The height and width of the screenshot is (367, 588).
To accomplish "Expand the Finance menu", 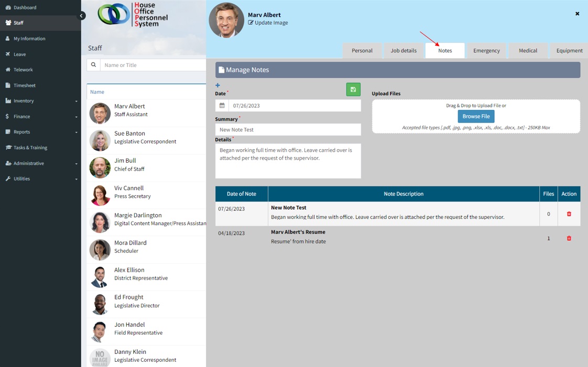I will tap(40, 117).
